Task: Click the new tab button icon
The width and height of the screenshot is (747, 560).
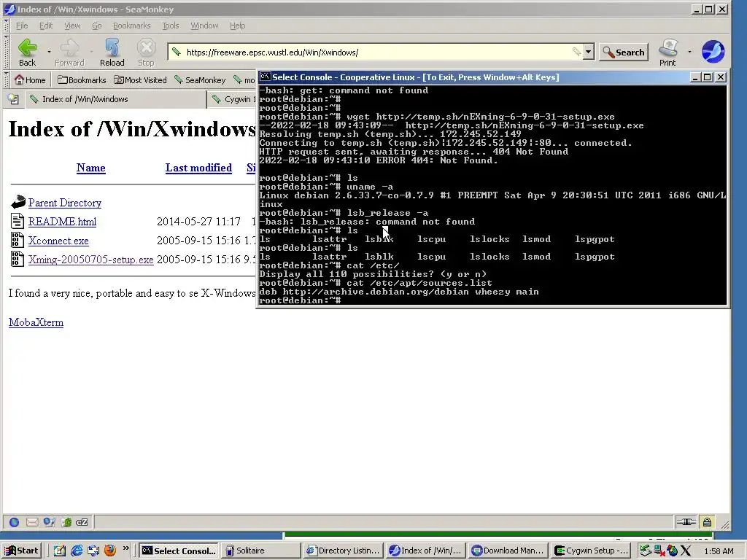Action: 13,99
